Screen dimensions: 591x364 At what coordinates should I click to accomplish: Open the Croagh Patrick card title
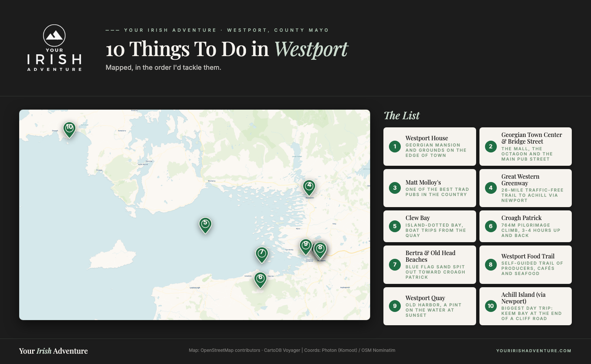coord(521,218)
